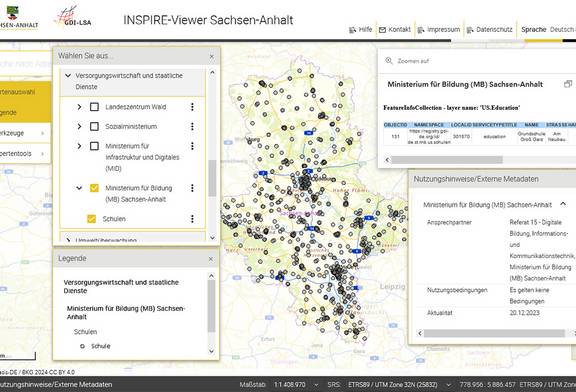Click the Ansprechpartner metadata label
This screenshot has width=576, height=392.
449,222
